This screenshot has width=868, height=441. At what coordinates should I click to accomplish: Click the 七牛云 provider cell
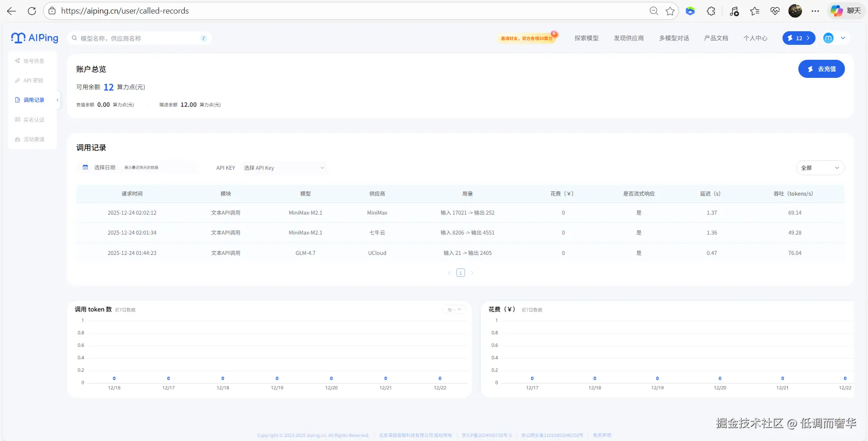(x=377, y=233)
